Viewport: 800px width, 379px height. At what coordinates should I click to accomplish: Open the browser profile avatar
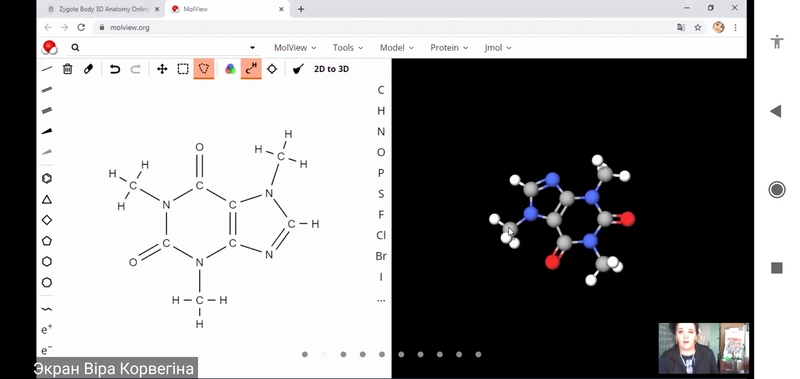(x=718, y=28)
